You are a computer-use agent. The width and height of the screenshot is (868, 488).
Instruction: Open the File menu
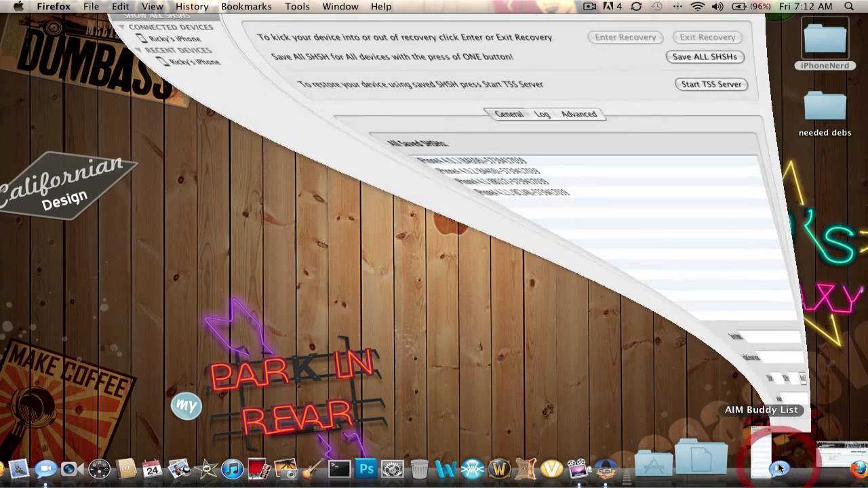(x=91, y=6)
